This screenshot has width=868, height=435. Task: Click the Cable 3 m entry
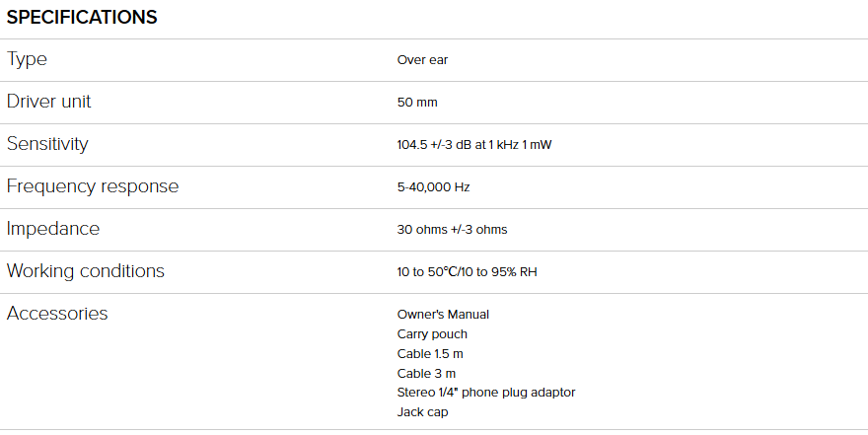(x=426, y=373)
